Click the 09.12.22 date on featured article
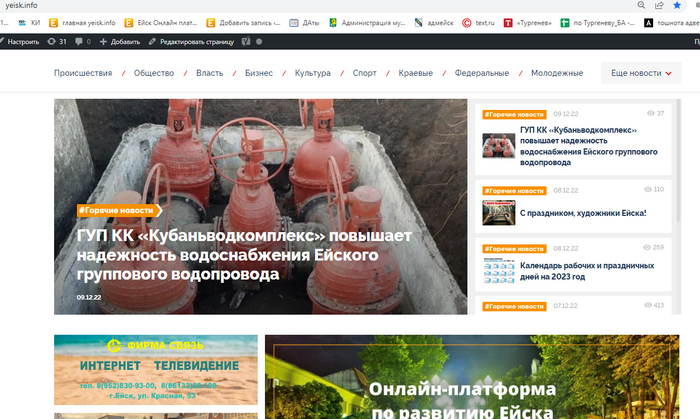Viewport: 700px width, 419px height. (x=89, y=297)
